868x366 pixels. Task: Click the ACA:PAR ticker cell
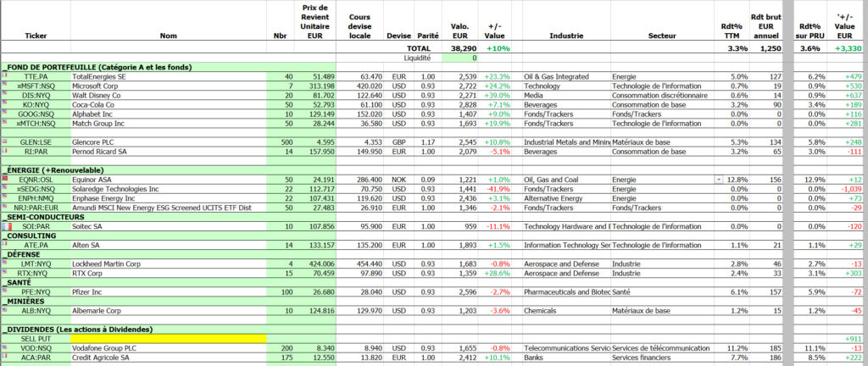coord(36,358)
